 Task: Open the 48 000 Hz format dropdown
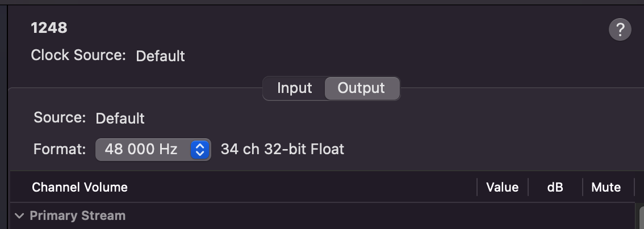(153, 150)
